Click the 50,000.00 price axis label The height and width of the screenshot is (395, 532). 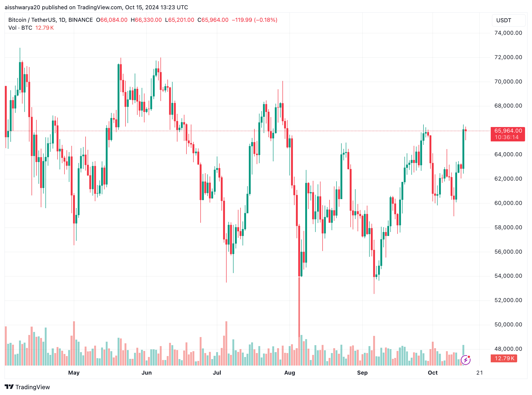click(x=508, y=325)
